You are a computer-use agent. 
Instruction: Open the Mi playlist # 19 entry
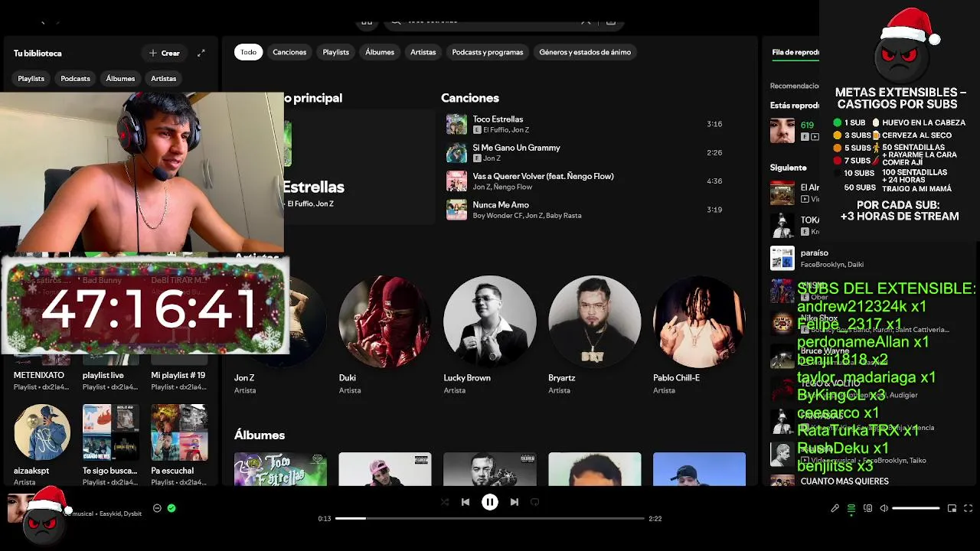pos(178,376)
